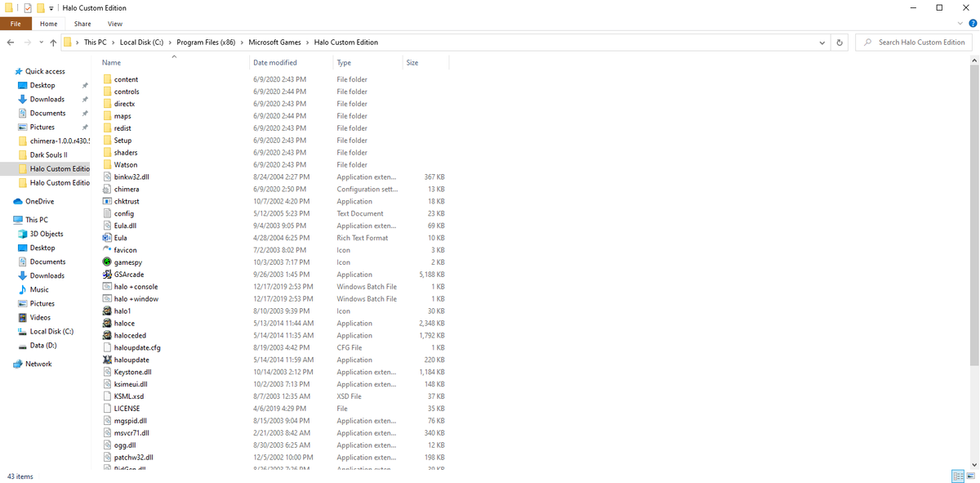Image resolution: width=980 pixels, height=483 pixels.
Task: Click the chimera configuration file icon
Action: [x=107, y=189]
